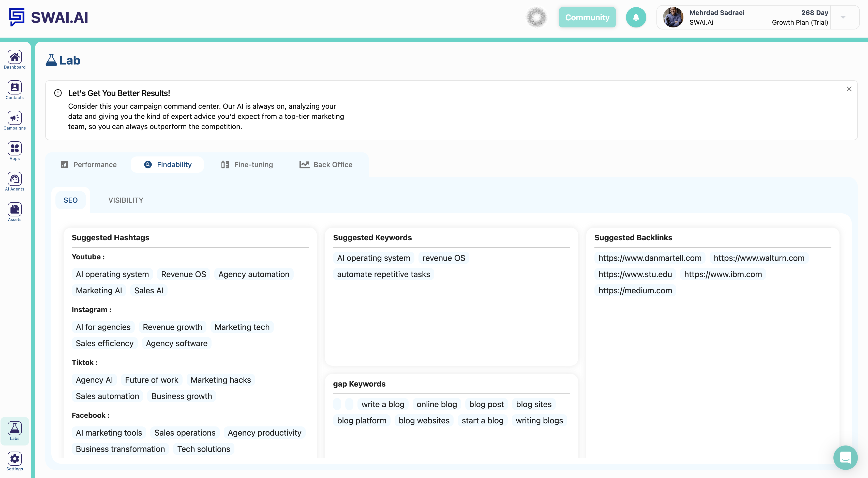Select the VISIBILITY tab
The image size is (868, 478).
point(125,200)
